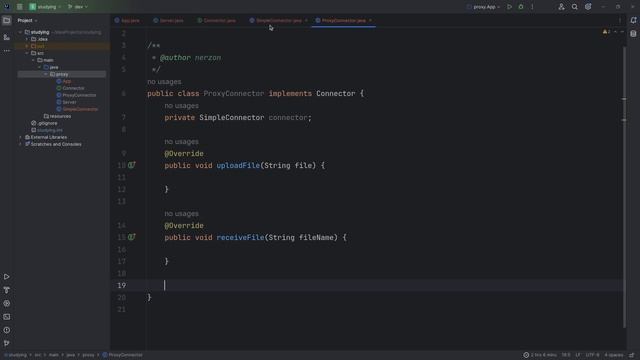Click the connector field name in code
The height and width of the screenshot is (360, 640).
coord(287,118)
